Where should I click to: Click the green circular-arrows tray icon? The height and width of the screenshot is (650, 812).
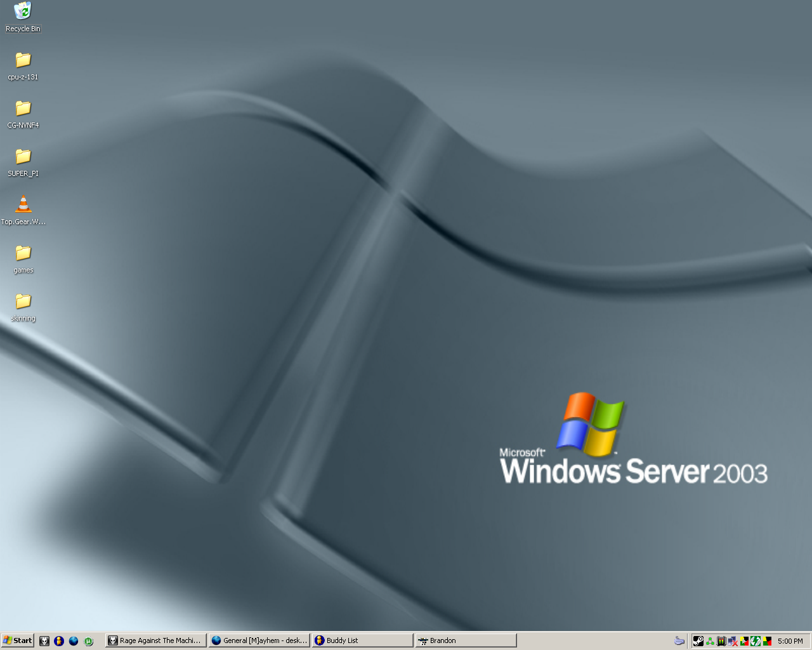point(756,641)
